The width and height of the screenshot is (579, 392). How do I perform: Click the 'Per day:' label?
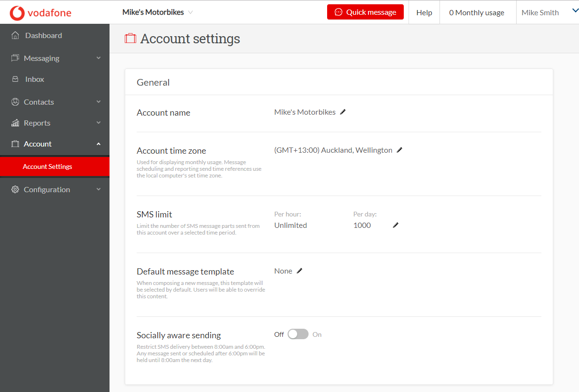365,214
